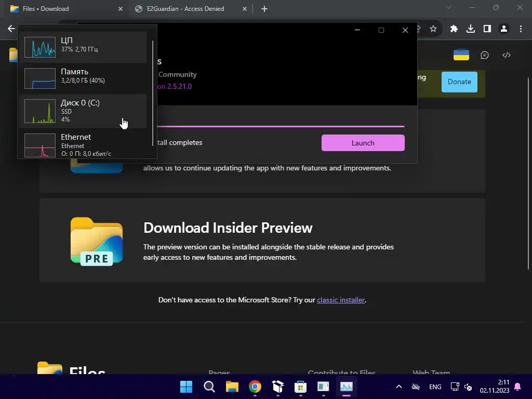Open a new browser tab

coord(264,9)
